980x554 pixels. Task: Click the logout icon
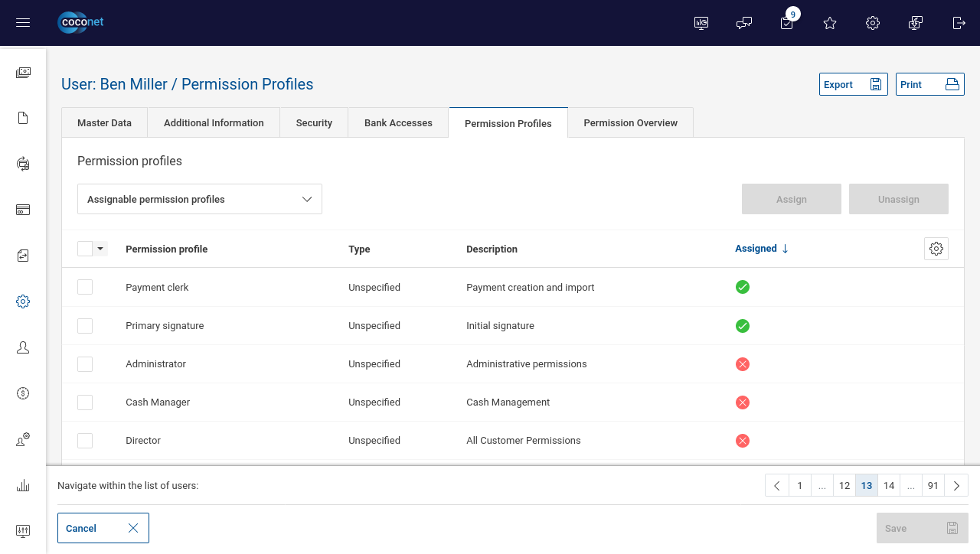click(x=959, y=23)
